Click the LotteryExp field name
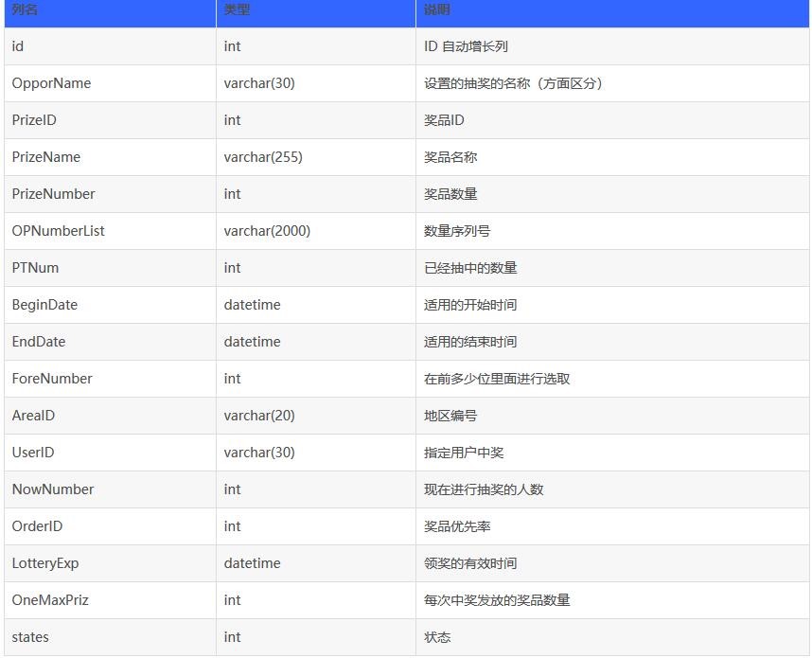This screenshot has width=812, height=658. (45, 563)
